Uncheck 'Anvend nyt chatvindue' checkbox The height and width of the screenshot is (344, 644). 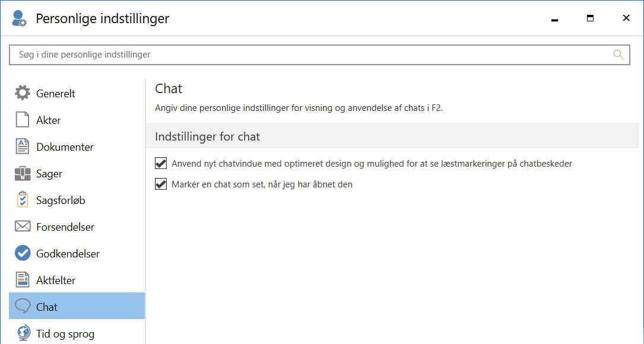161,163
